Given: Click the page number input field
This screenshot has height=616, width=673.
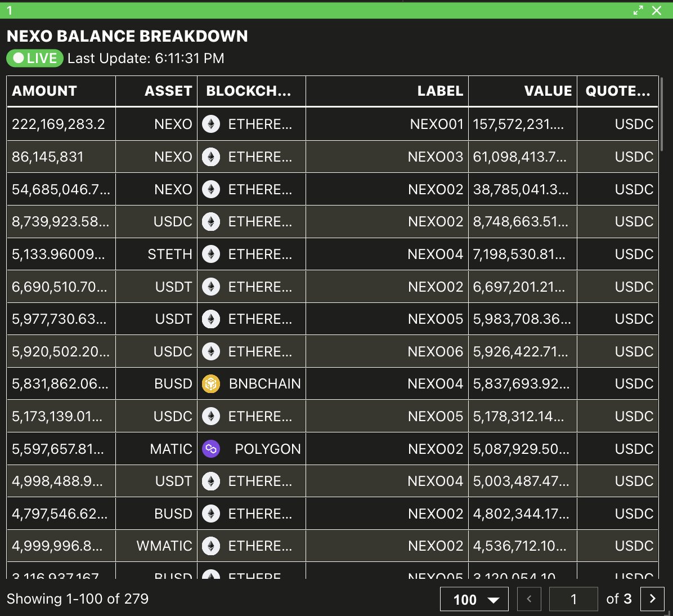Looking at the screenshot, I should pyautogui.click(x=573, y=599).
